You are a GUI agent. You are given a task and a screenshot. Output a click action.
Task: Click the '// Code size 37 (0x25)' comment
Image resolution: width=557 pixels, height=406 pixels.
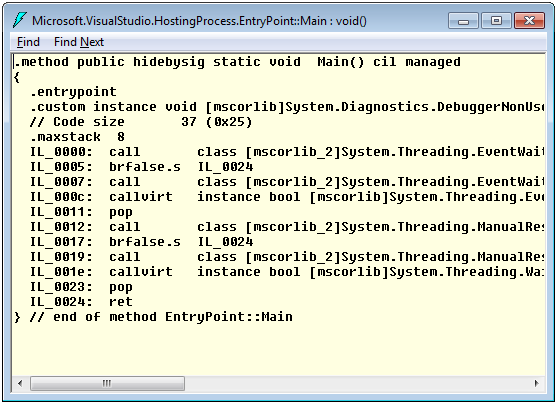pos(141,122)
